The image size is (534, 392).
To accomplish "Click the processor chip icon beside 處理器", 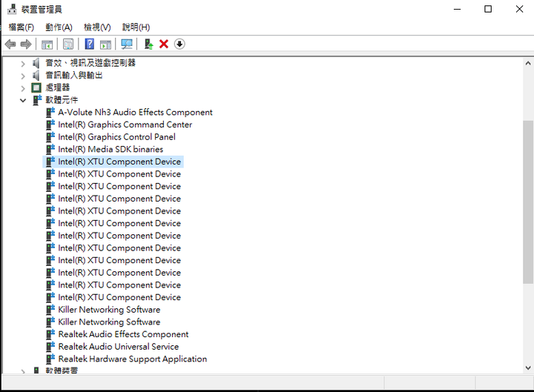I will 36,87.
